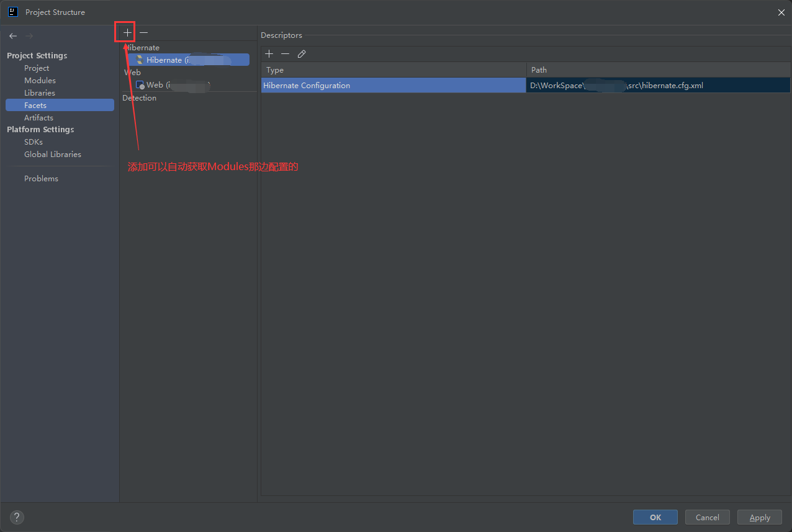Screen dimensions: 792x532
Task: Click the IntelliJ logo in the title bar
Action: tap(13, 12)
